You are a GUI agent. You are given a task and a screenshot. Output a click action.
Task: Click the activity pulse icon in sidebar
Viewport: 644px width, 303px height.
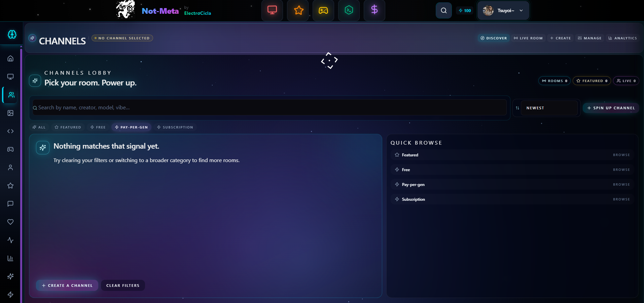10,240
